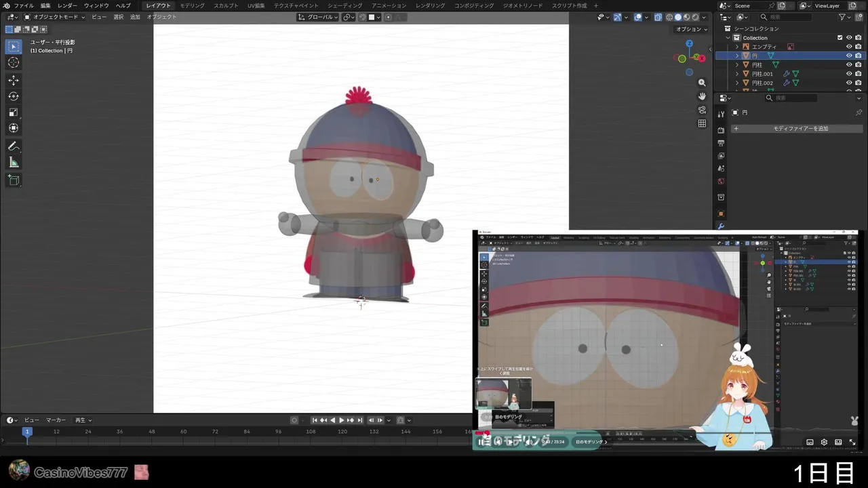Open the Scene properties tab
Viewport: 868px width, 488px height.
pyautogui.click(x=721, y=169)
